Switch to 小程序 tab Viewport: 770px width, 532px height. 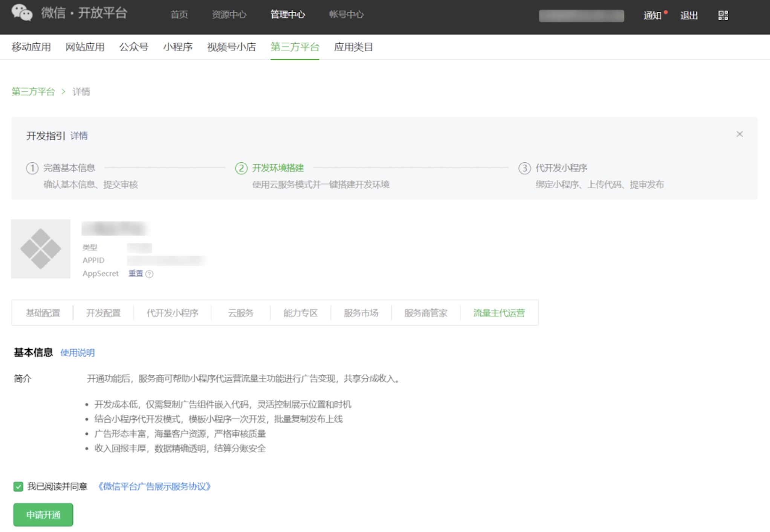[178, 47]
